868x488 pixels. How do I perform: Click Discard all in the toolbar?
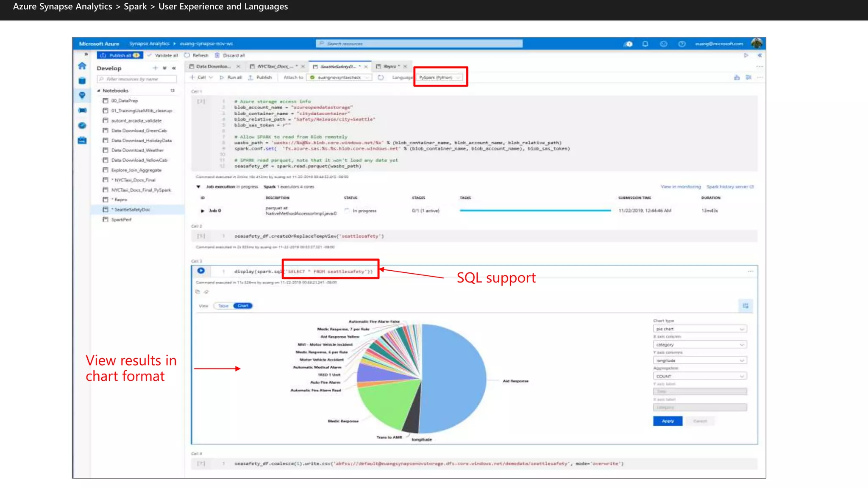[230, 55]
